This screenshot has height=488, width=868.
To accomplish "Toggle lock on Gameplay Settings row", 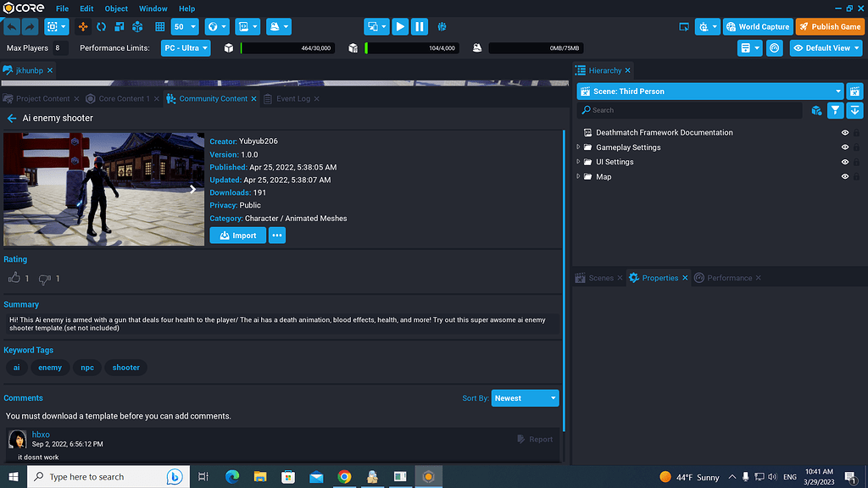I will click(x=856, y=147).
